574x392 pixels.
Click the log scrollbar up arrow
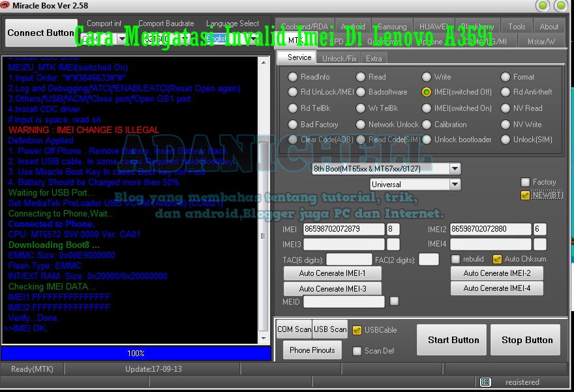[x=264, y=63]
